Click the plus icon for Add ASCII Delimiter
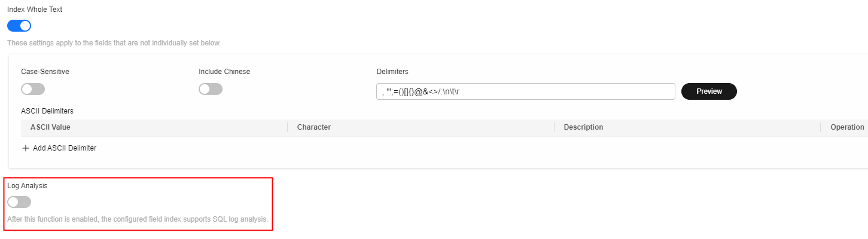Image resolution: width=868 pixels, height=239 pixels. (25, 148)
